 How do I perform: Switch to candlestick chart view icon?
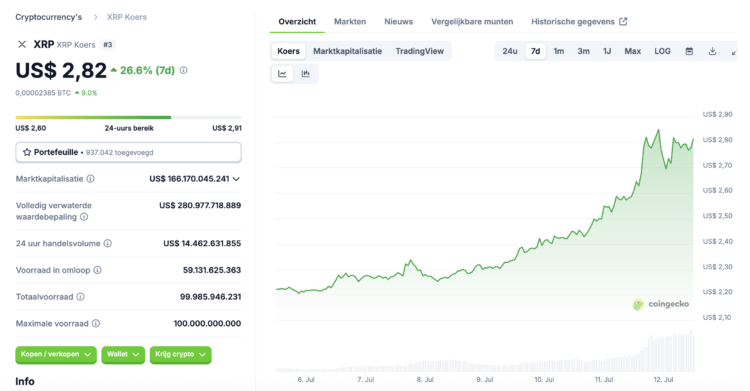pos(306,74)
